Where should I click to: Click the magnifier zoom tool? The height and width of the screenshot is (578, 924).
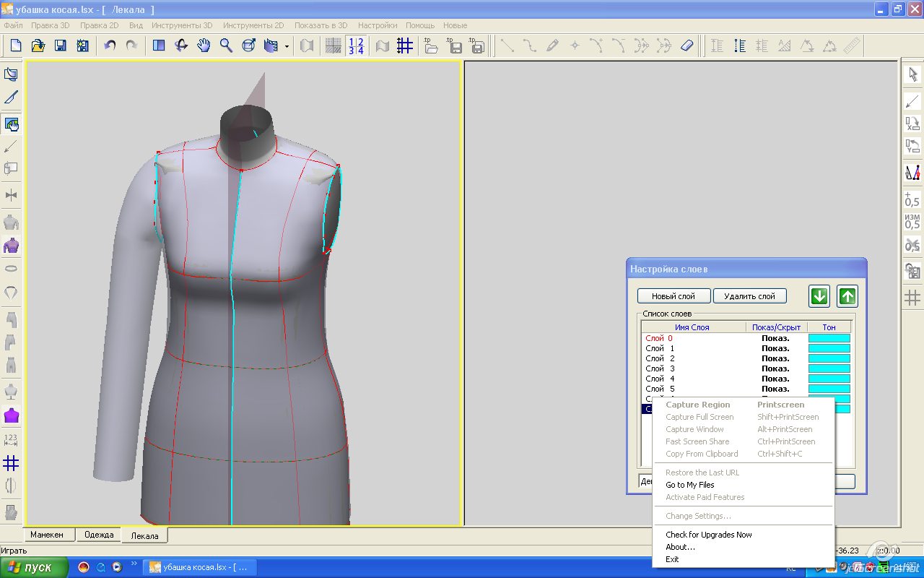click(226, 46)
